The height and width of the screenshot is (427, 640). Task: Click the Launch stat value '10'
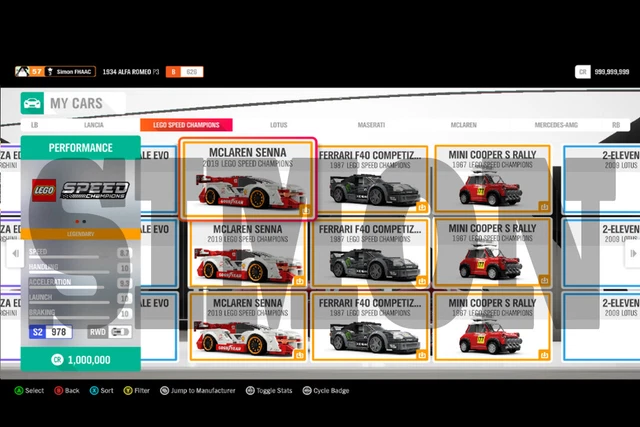point(124,298)
